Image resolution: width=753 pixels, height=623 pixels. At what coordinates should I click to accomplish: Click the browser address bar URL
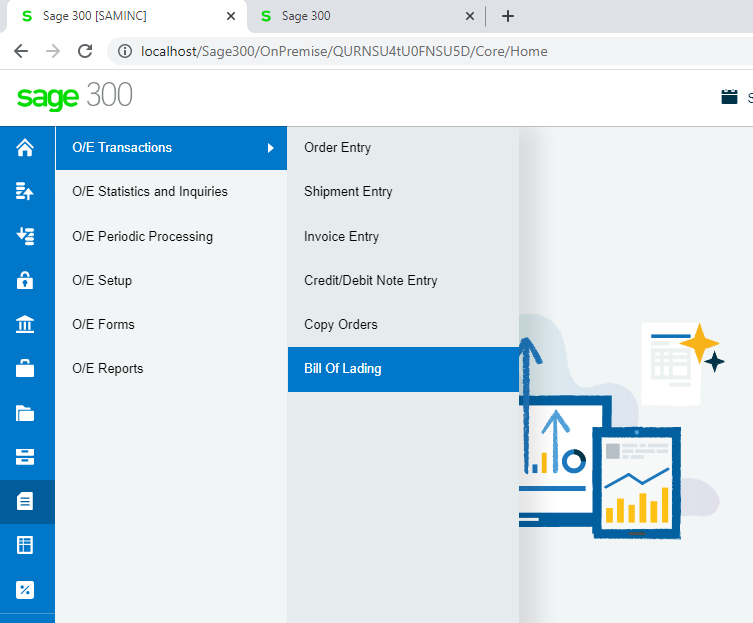pyautogui.click(x=344, y=51)
